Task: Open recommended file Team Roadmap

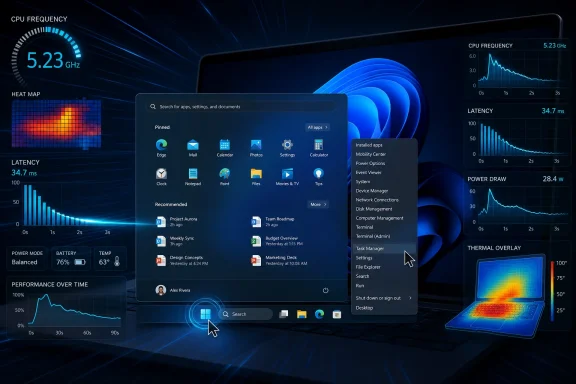Action: pyautogui.click(x=273, y=222)
